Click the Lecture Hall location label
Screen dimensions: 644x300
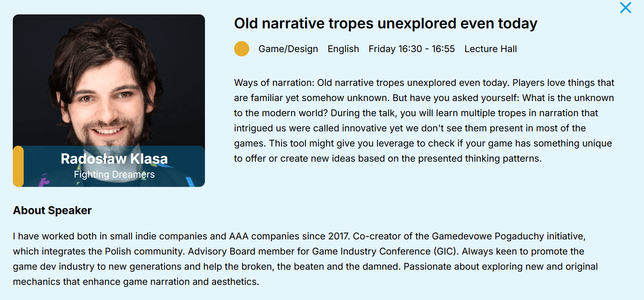click(490, 49)
